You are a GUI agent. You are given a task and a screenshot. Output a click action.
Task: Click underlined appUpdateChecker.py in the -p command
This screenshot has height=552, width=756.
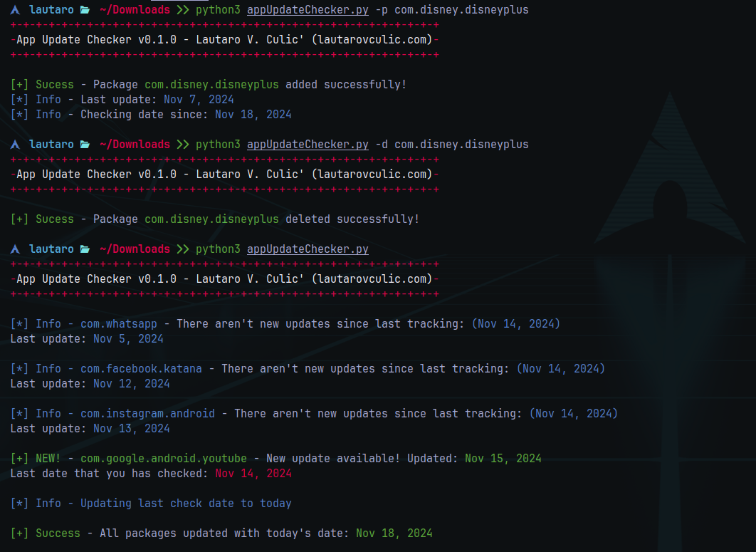click(308, 10)
